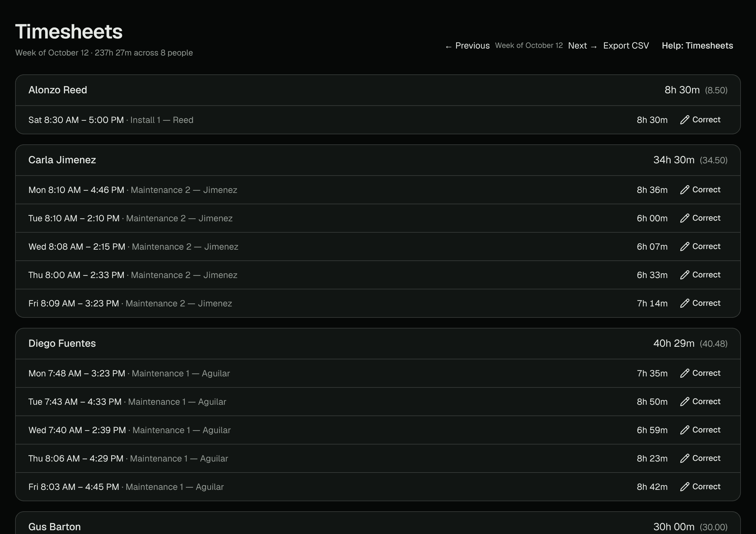The width and height of the screenshot is (756, 534).
Task: Click the Timesheets page title
Action: pos(69,32)
